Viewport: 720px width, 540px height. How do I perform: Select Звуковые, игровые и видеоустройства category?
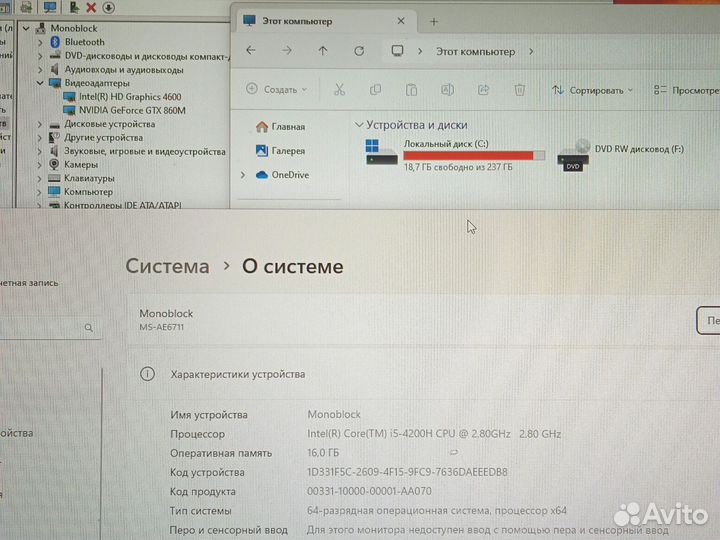tap(145, 152)
